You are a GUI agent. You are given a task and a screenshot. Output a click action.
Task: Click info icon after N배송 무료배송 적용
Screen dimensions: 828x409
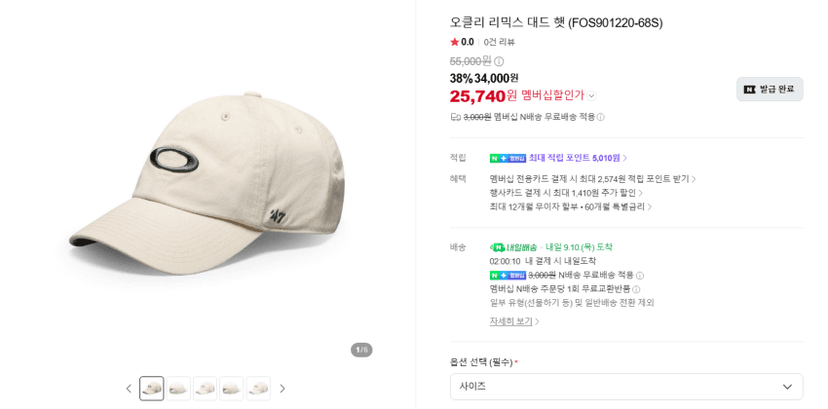click(639, 275)
